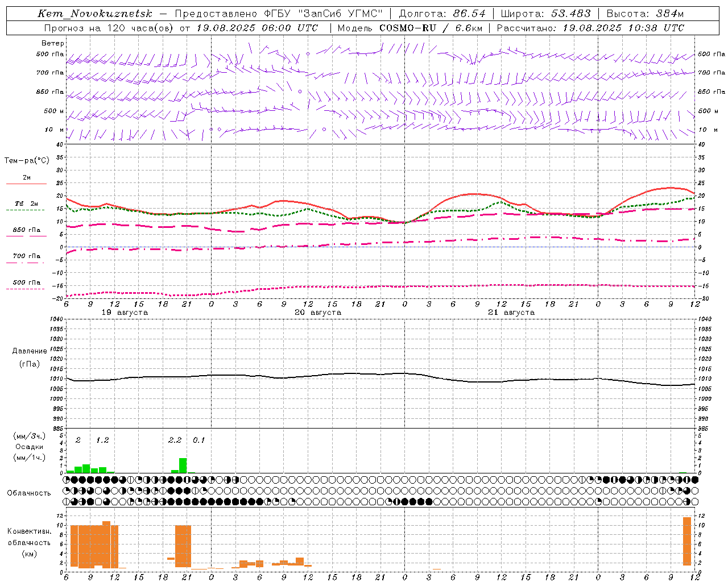Image resolution: width=728 pixels, height=582 pixels.
Task: Click the Давление (гПа) pressure axis label
Action: tap(30, 357)
